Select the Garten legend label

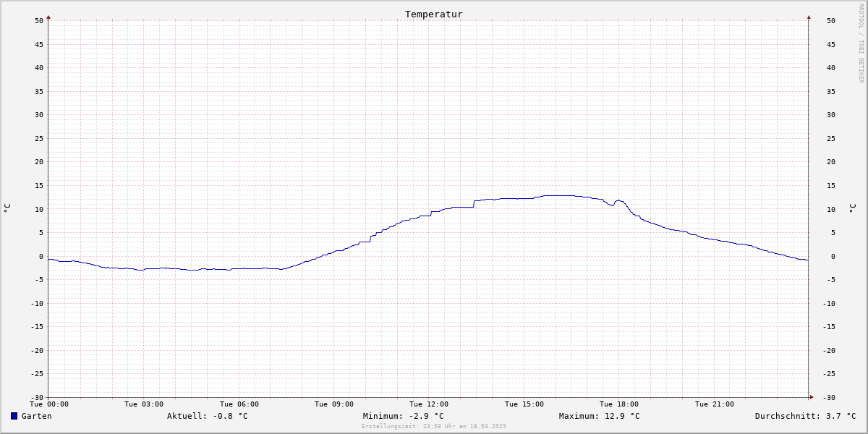tap(37, 416)
